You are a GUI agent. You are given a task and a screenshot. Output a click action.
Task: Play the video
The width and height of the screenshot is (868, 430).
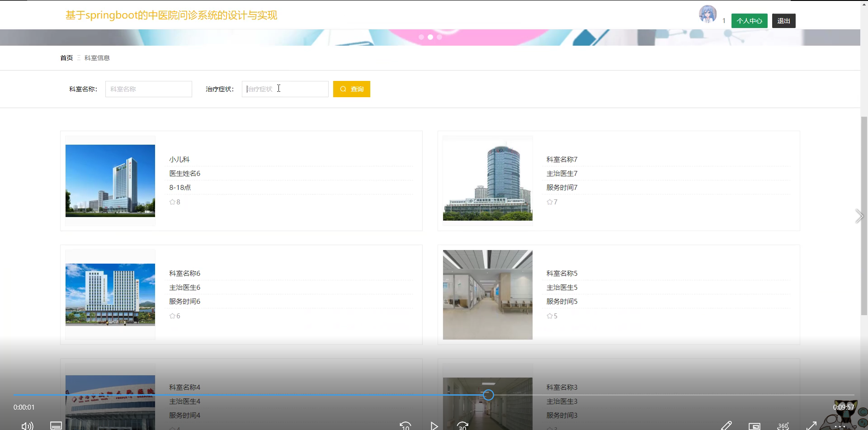click(x=434, y=426)
